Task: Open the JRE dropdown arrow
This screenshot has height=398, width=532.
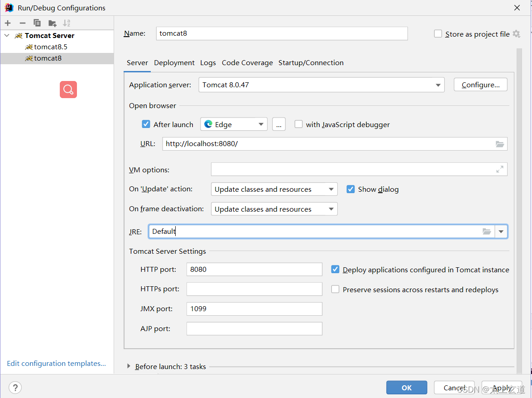Action: [x=501, y=232]
